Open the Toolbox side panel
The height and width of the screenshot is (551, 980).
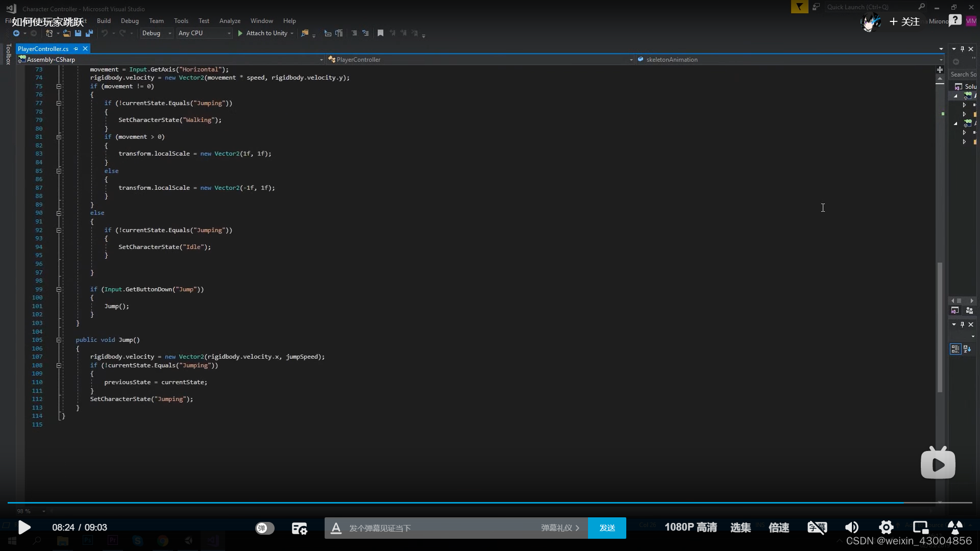(8, 54)
